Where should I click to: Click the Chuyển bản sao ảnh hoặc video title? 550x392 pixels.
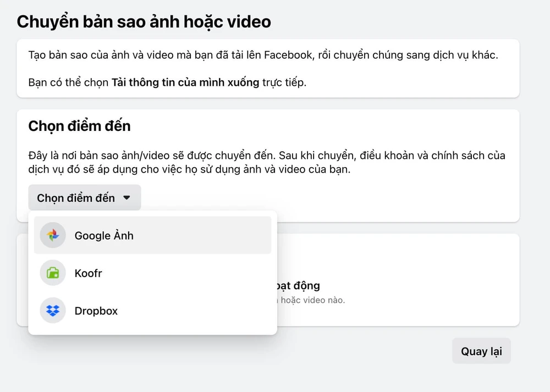pos(144,21)
